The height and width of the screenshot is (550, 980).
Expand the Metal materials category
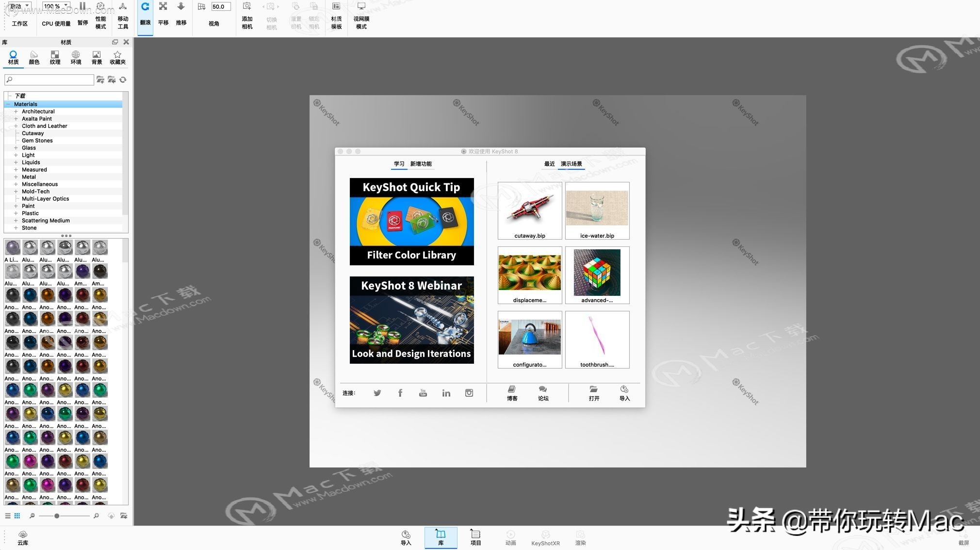click(x=16, y=177)
